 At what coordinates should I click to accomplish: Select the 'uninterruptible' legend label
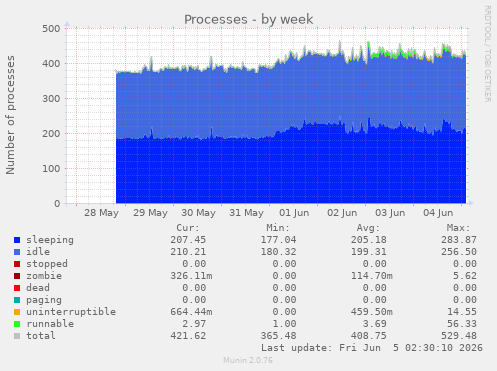click(71, 312)
